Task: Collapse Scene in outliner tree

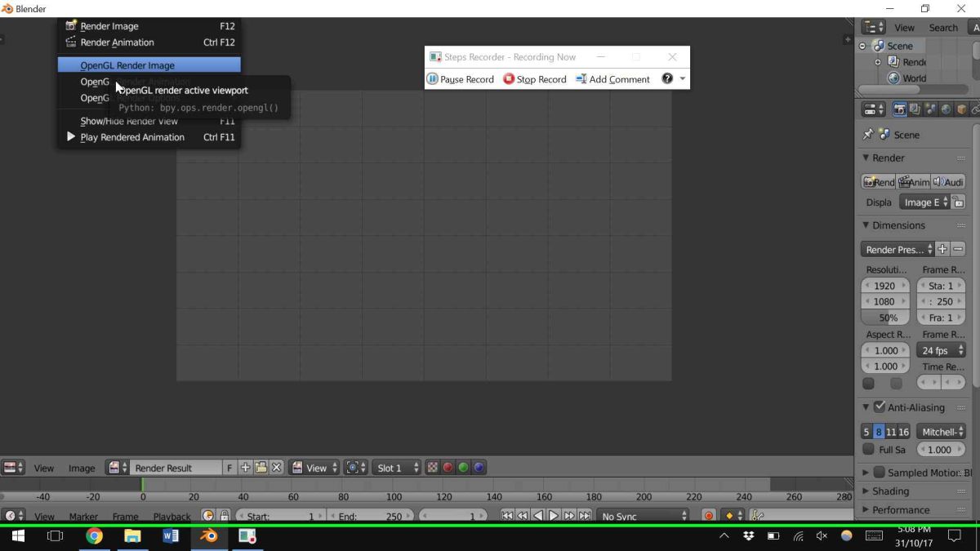Action: point(862,47)
